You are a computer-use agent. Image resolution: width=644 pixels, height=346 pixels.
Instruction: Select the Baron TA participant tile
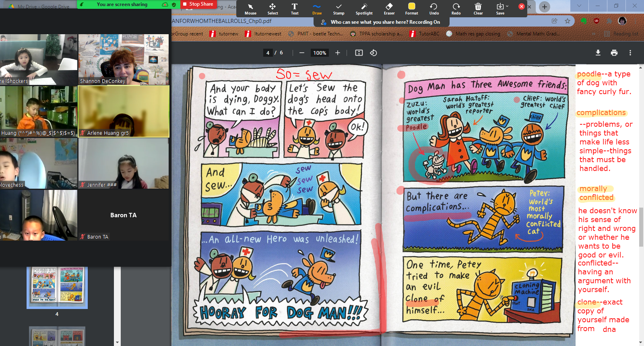124,215
